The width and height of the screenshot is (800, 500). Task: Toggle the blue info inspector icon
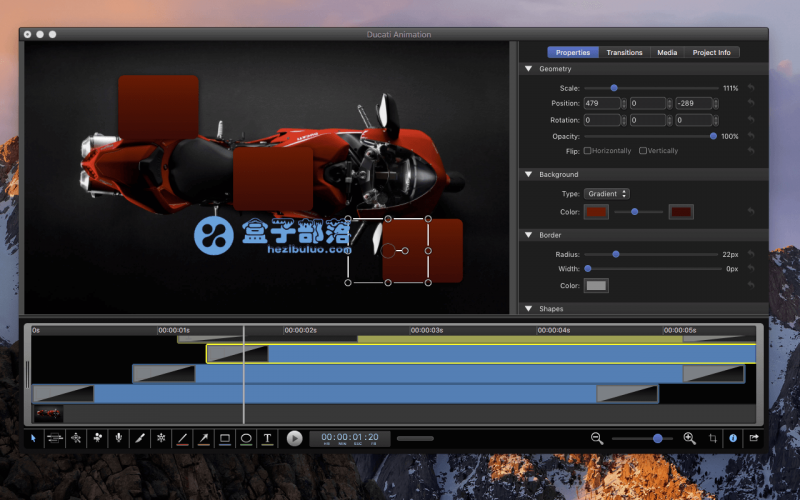[733, 438]
